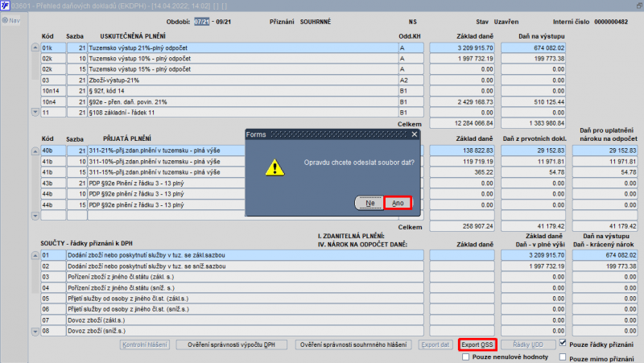Click down arrow of Uskutečněná plnění list
Screen dimensions: 644x363
point(35,112)
